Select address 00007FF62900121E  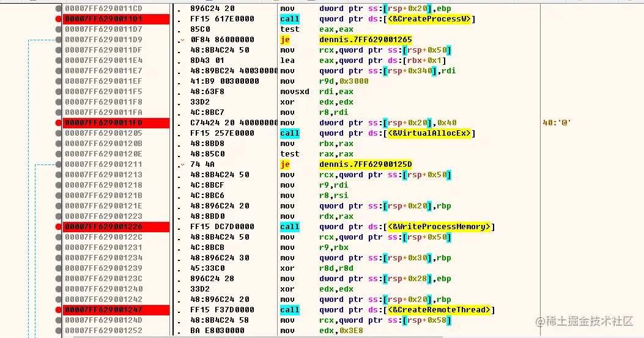coord(103,206)
